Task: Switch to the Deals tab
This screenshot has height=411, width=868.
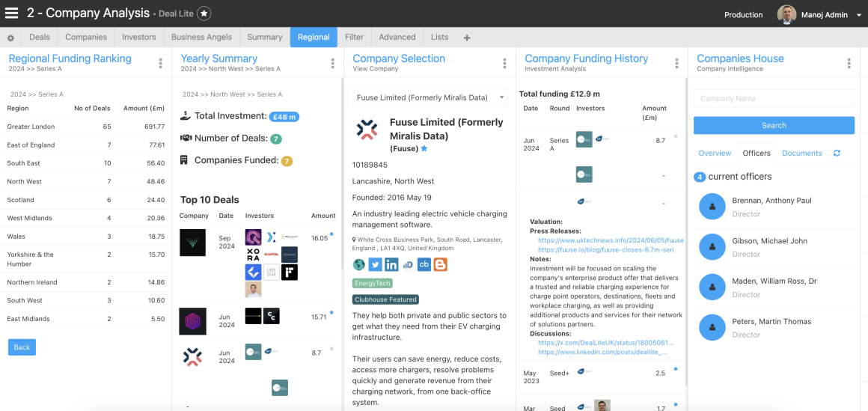Action: point(40,37)
